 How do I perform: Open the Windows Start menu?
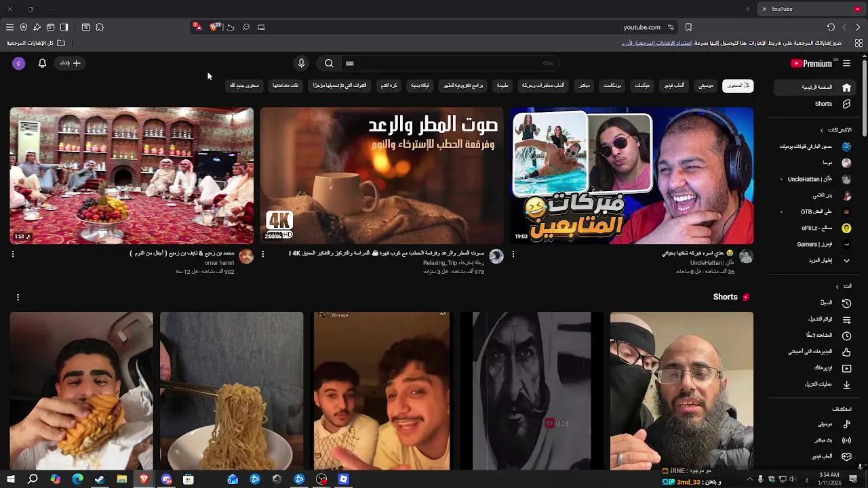[x=11, y=479]
